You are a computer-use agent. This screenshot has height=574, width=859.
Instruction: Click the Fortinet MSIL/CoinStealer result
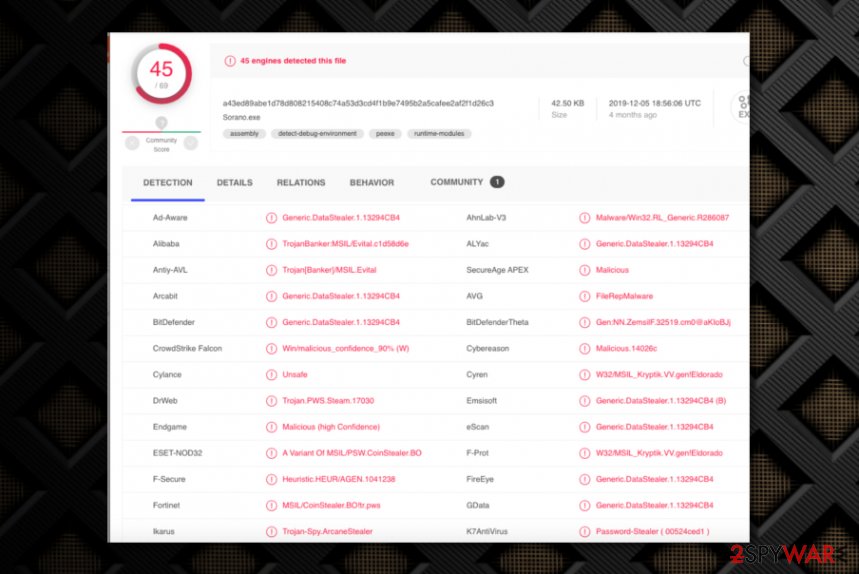pos(331,506)
